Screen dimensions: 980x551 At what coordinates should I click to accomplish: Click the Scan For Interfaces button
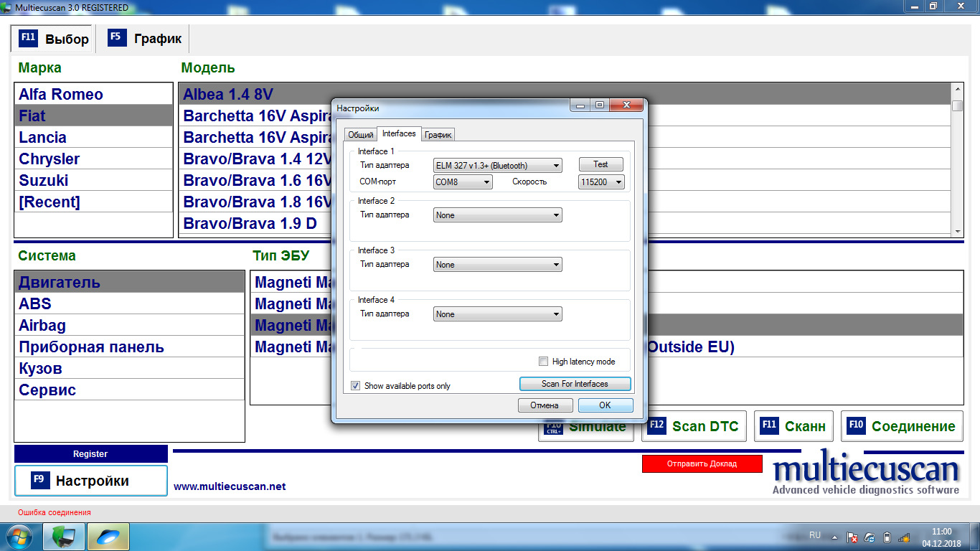click(575, 384)
